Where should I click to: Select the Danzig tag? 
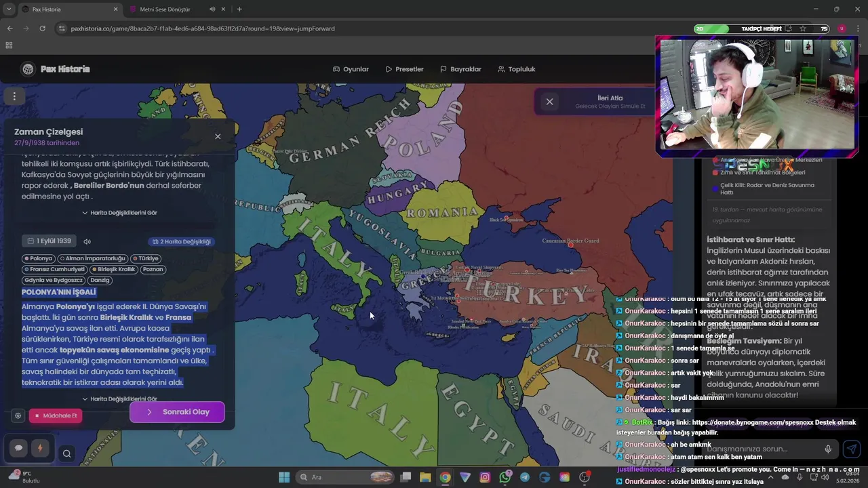100,280
